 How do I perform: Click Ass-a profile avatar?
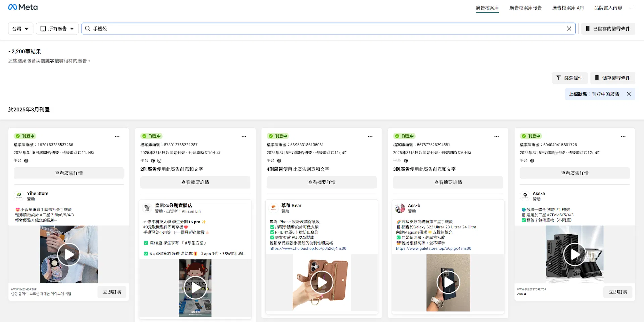click(525, 196)
